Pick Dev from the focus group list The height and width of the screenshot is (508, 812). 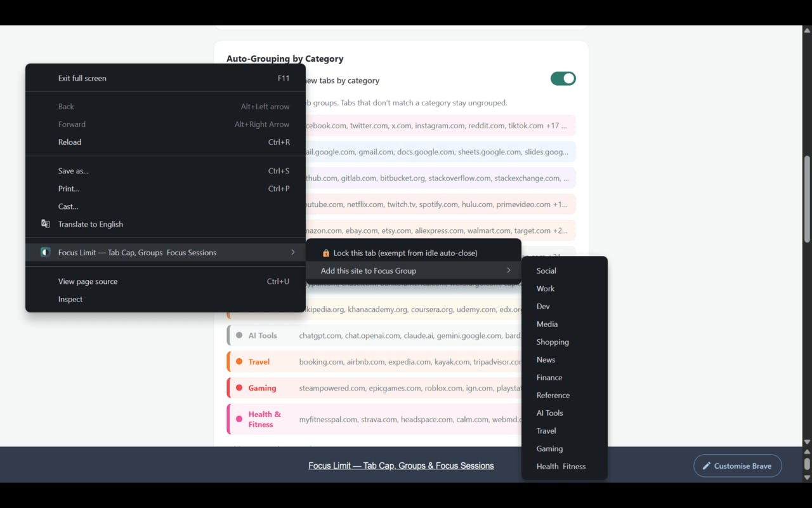[565, 306]
